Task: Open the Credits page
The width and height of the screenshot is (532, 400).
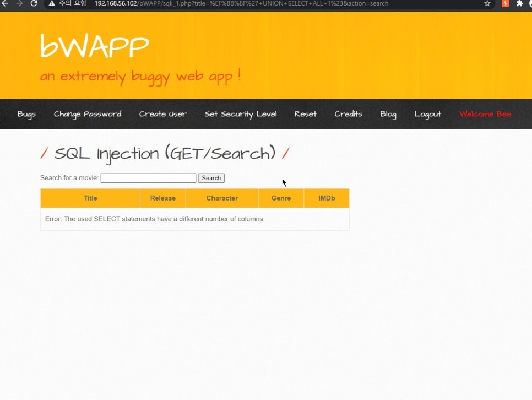Action: click(x=348, y=114)
